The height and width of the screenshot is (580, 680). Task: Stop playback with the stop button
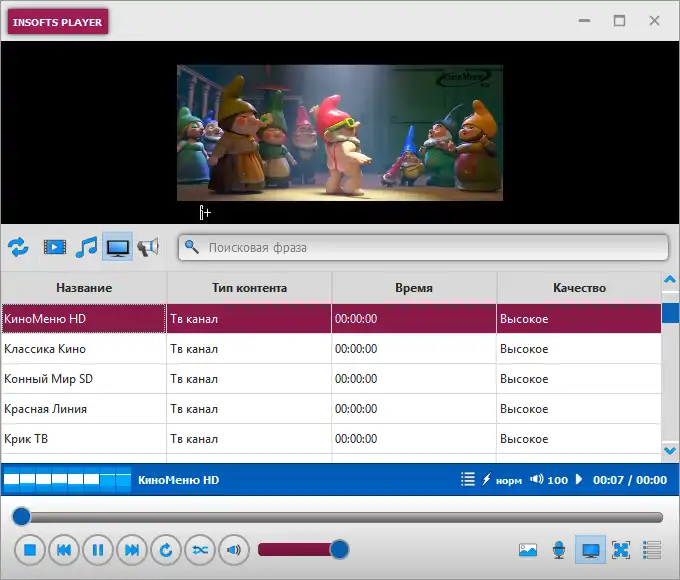pos(30,550)
